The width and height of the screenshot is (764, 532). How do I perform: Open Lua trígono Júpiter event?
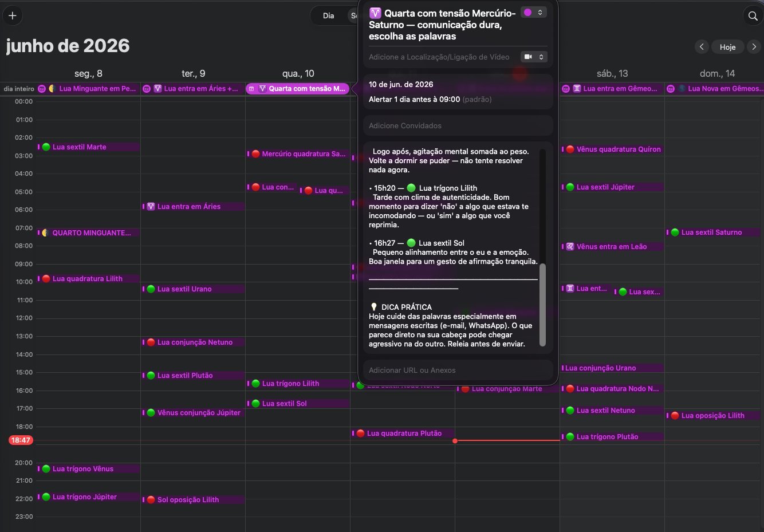(89, 497)
